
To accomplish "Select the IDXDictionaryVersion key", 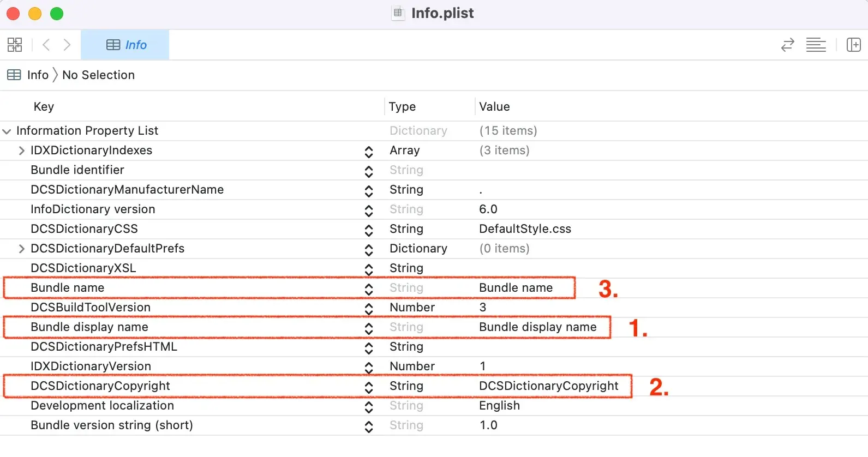I will point(91,366).
